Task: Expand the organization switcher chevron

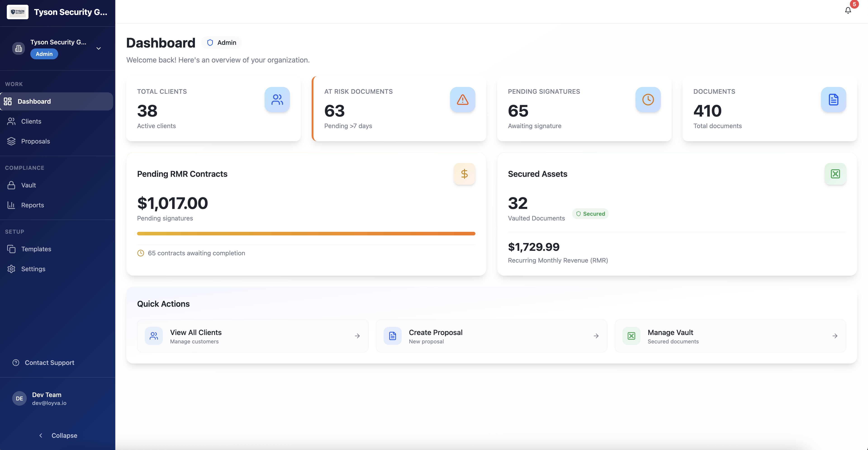Action: tap(98, 48)
